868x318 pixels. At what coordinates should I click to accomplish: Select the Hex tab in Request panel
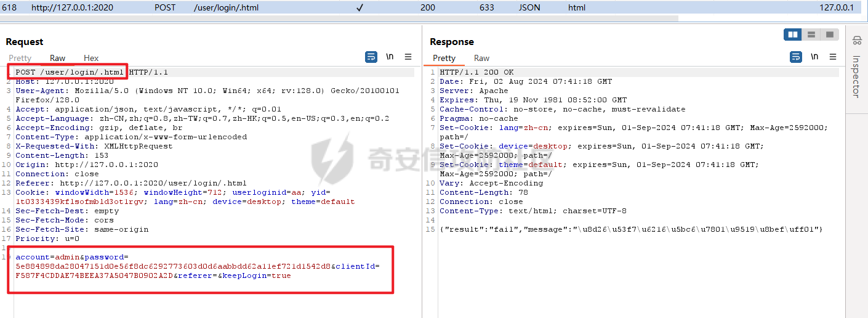(91, 58)
